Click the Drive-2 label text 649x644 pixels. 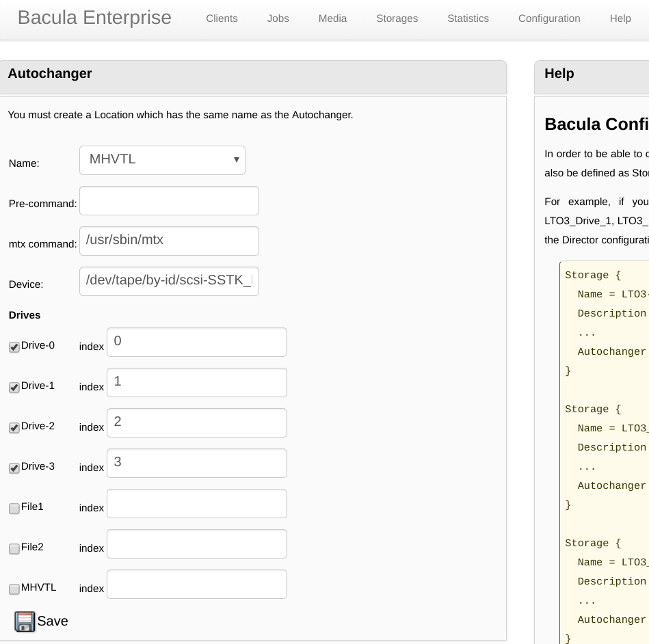pos(38,427)
